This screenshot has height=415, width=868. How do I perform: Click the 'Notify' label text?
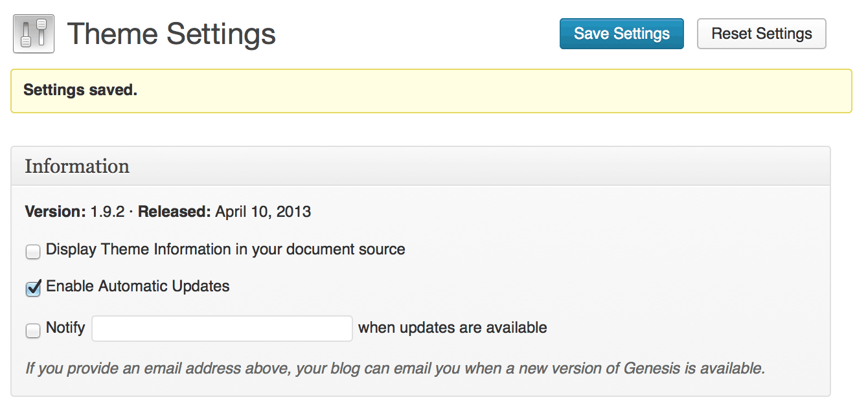65,328
